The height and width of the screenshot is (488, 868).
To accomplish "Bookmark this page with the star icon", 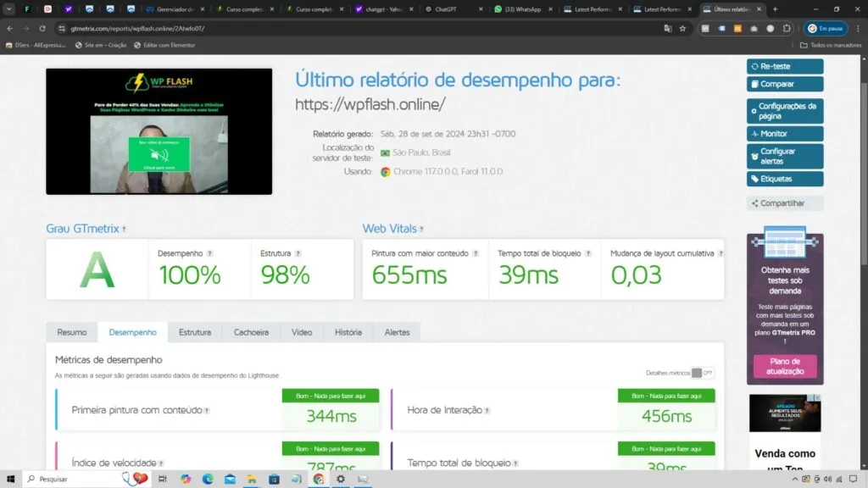I will pyautogui.click(x=682, y=28).
